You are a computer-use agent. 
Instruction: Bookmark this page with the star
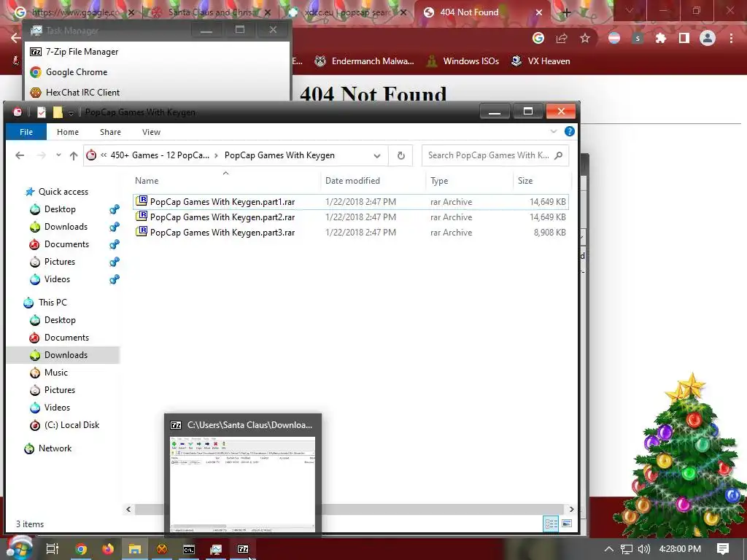point(585,38)
